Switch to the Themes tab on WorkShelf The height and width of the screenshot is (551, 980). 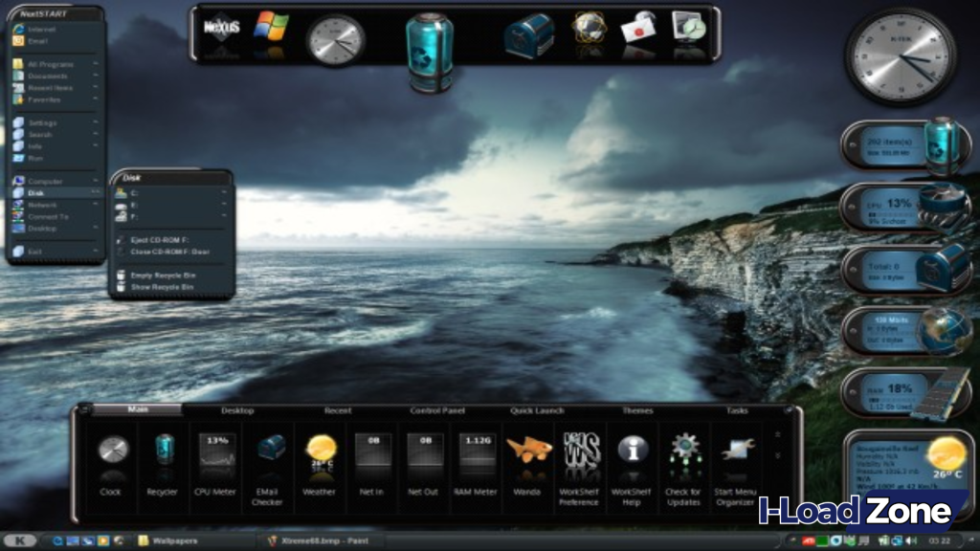pos(637,410)
